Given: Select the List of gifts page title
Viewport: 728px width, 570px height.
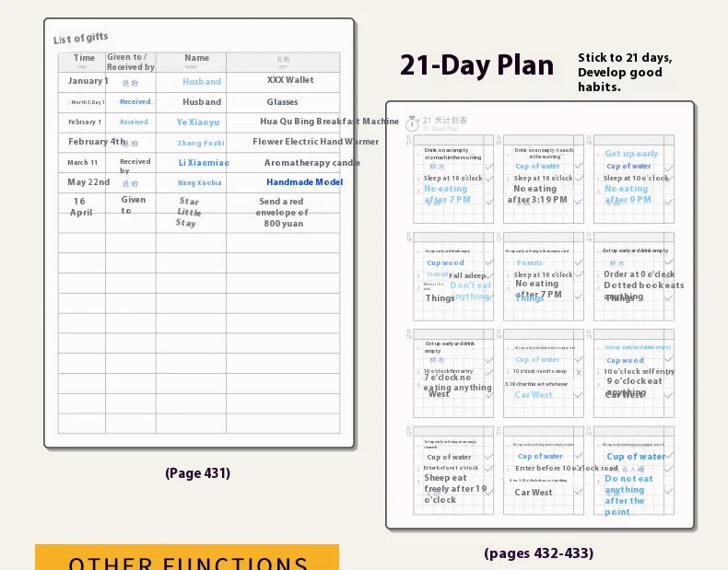Looking at the screenshot, I should pyautogui.click(x=81, y=38).
